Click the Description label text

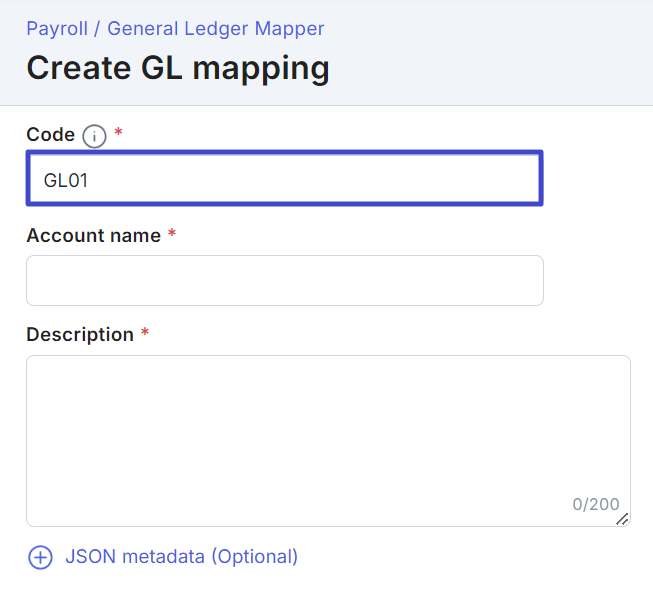tap(80, 334)
